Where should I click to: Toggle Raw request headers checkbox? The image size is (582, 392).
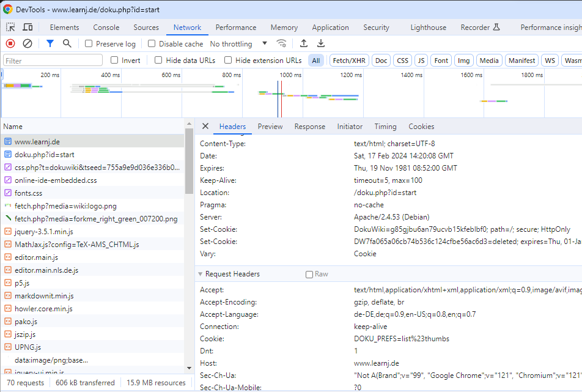point(309,275)
